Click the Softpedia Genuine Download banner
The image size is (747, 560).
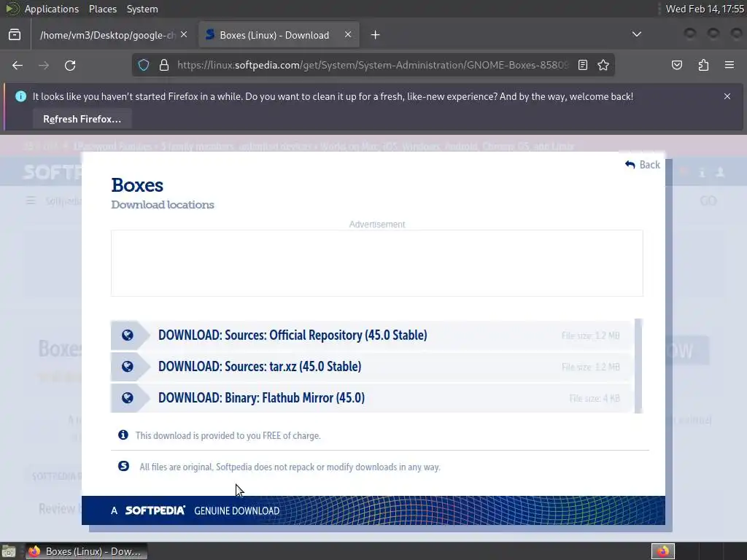click(373, 510)
